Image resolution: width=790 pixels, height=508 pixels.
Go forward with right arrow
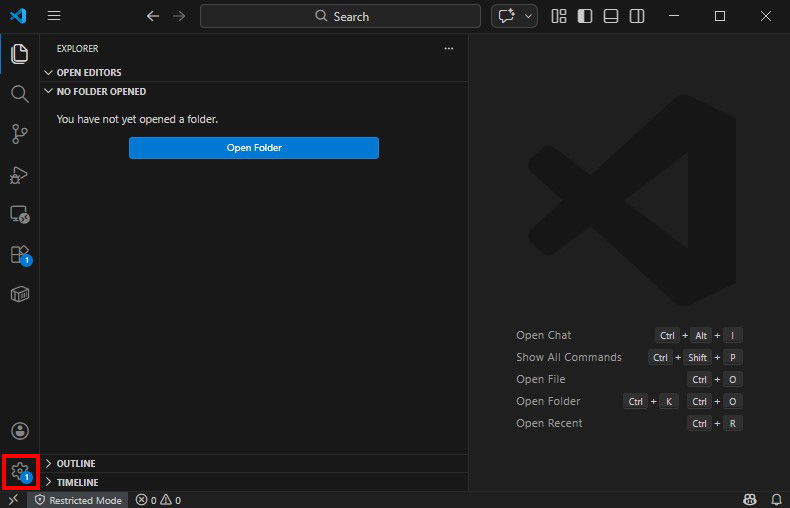(x=179, y=16)
